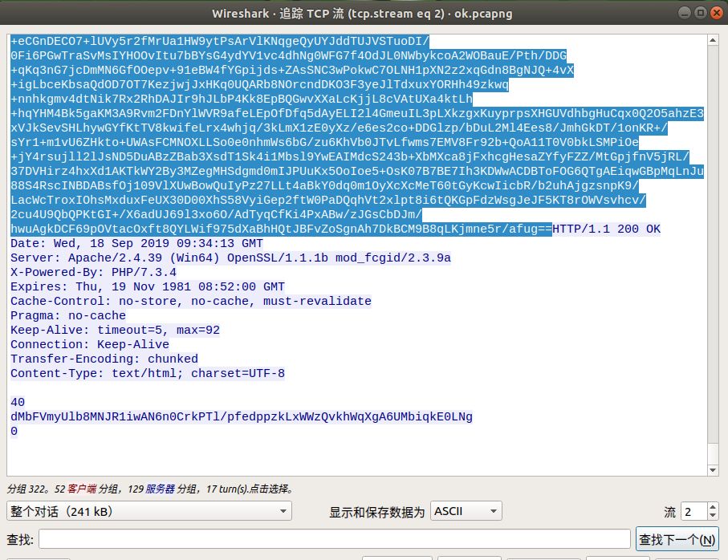Decrease stream number with down stepper arrow
Viewport: 728px width, 560px height.
[x=713, y=516]
